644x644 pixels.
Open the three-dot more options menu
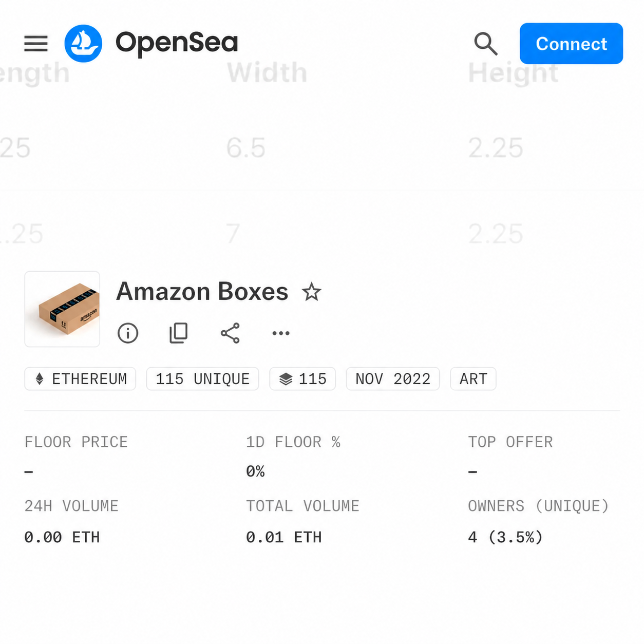pos(281,333)
